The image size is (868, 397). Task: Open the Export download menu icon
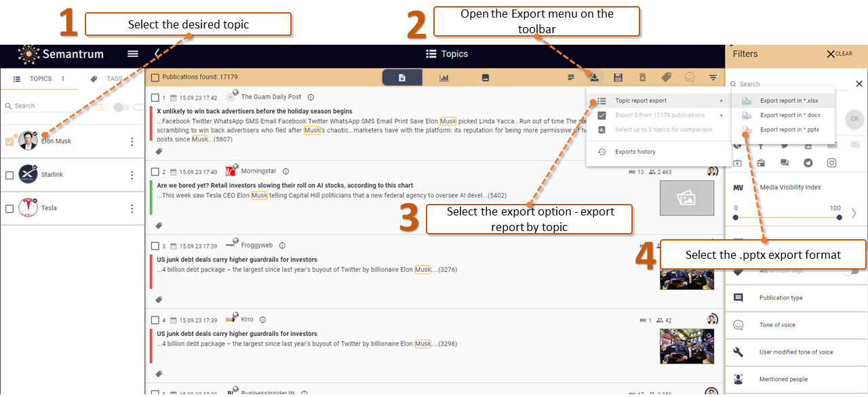point(594,78)
